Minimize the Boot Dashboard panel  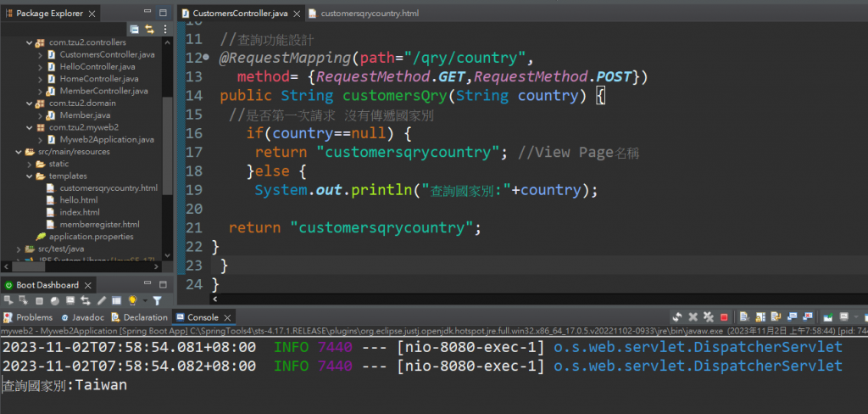pyautogui.click(x=147, y=284)
